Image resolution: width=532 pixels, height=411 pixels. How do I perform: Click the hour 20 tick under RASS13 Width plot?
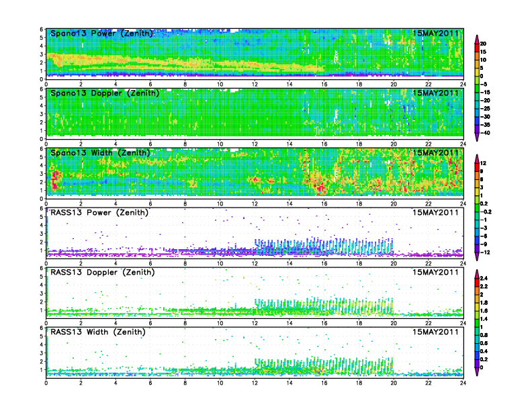pos(394,383)
